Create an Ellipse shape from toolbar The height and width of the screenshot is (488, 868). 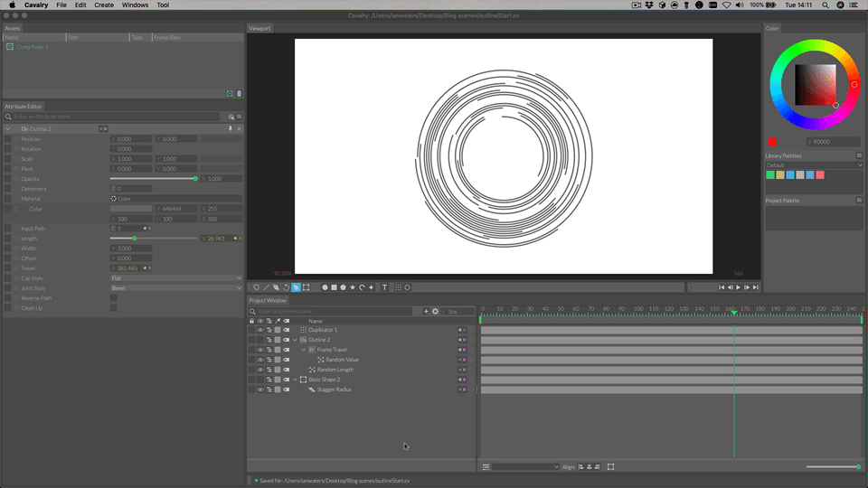pos(325,287)
